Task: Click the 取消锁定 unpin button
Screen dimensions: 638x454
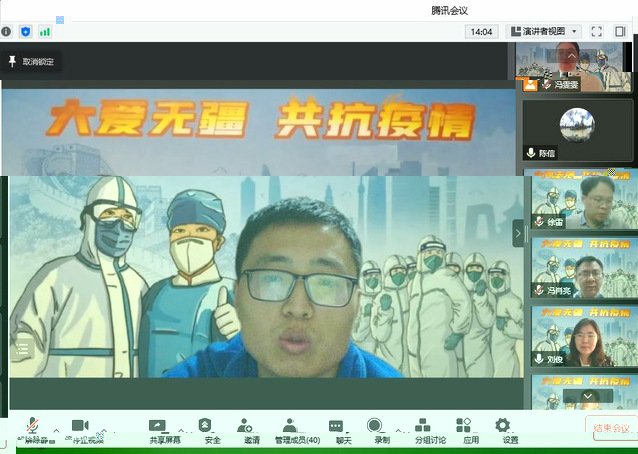Action: click(31, 61)
